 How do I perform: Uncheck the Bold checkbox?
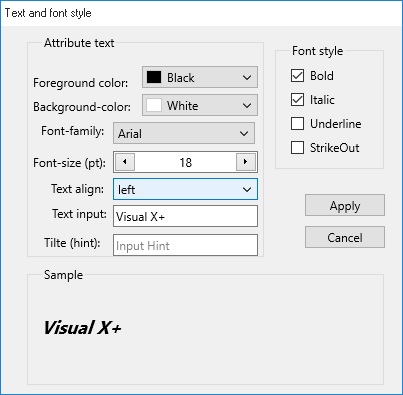pyautogui.click(x=297, y=76)
